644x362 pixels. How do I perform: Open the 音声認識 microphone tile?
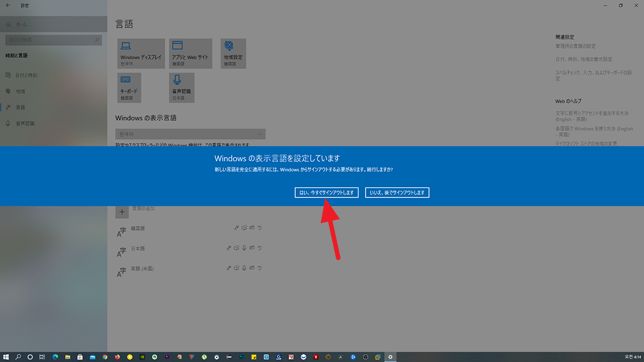pos(181,87)
